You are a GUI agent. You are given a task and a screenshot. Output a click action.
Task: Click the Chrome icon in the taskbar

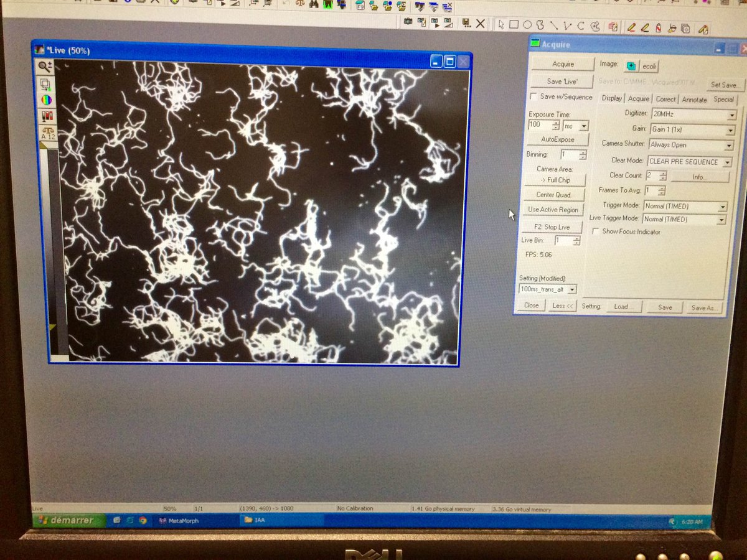pos(143,520)
